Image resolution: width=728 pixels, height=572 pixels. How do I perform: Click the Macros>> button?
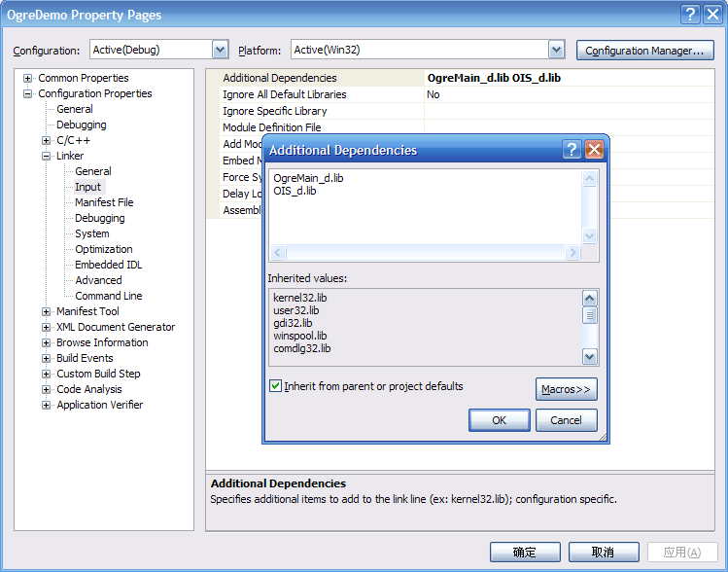coord(566,389)
